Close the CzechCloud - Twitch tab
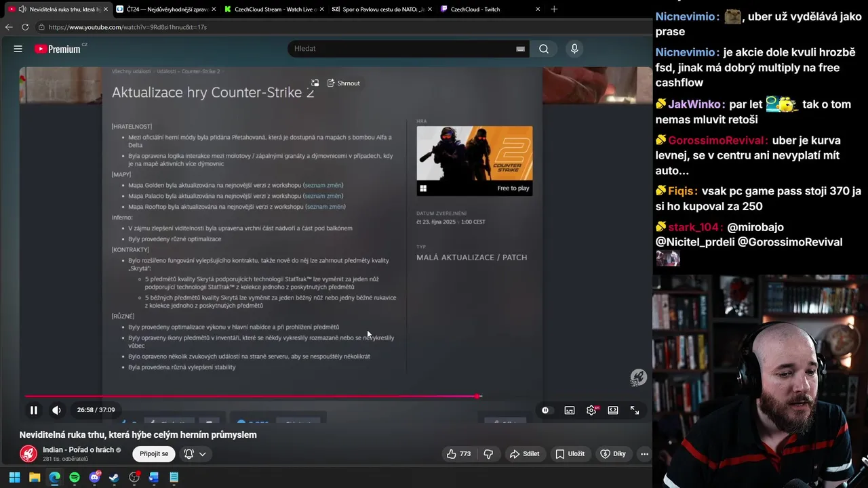Image resolution: width=868 pixels, height=488 pixels. click(x=538, y=9)
